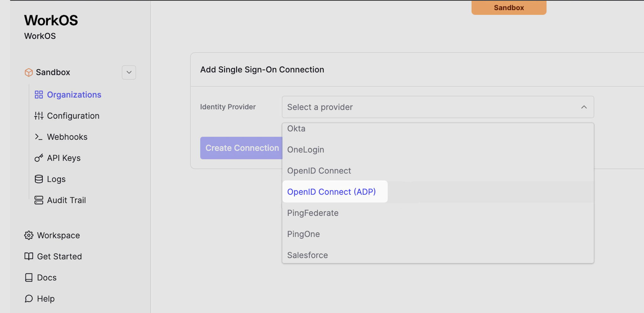Select Okta as identity provider

tap(296, 129)
